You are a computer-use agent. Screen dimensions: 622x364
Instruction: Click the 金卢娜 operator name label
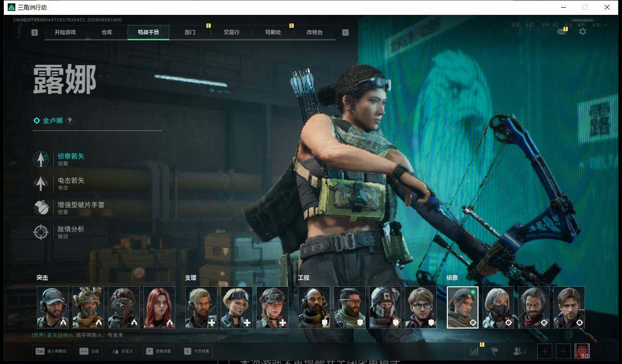(53, 121)
